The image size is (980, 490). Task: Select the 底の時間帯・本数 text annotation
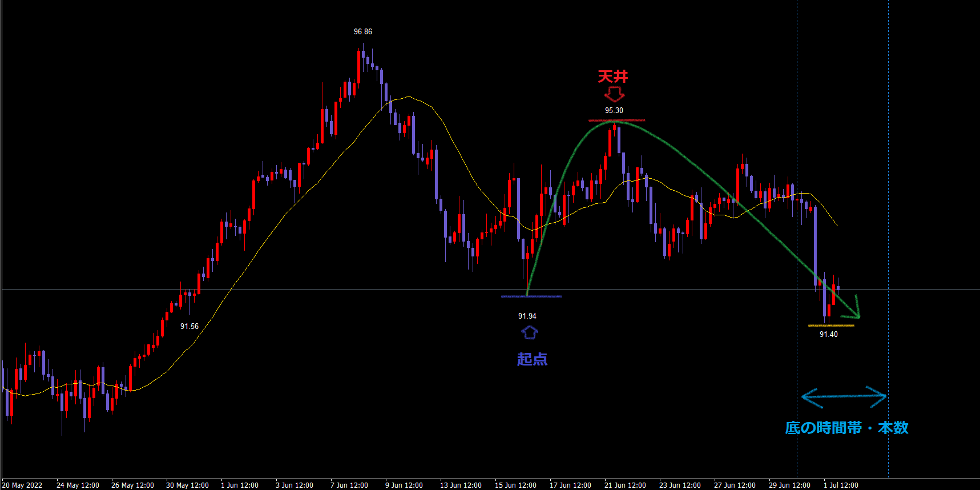click(846, 428)
